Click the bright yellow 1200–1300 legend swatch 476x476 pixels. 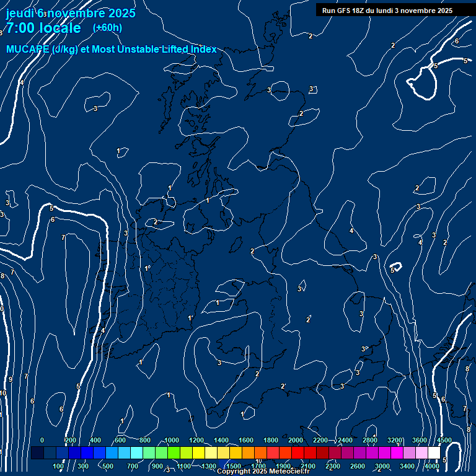pyautogui.click(x=198, y=452)
